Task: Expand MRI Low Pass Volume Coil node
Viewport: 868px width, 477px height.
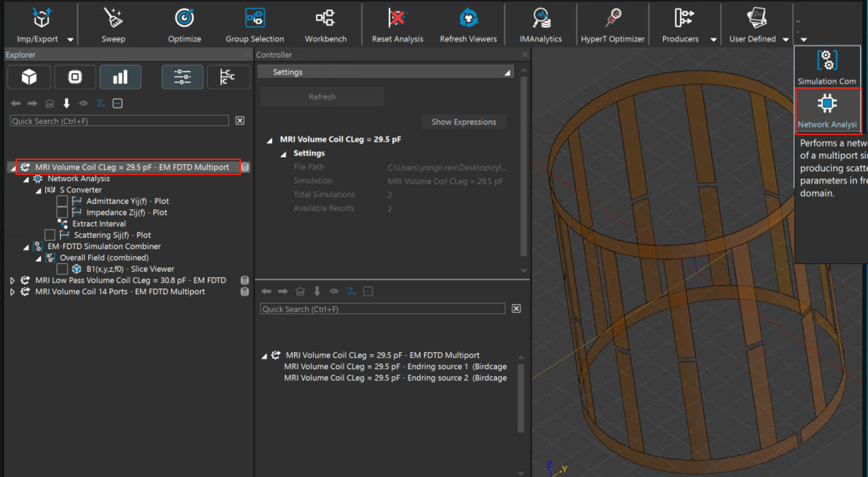Action: [12, 281]
